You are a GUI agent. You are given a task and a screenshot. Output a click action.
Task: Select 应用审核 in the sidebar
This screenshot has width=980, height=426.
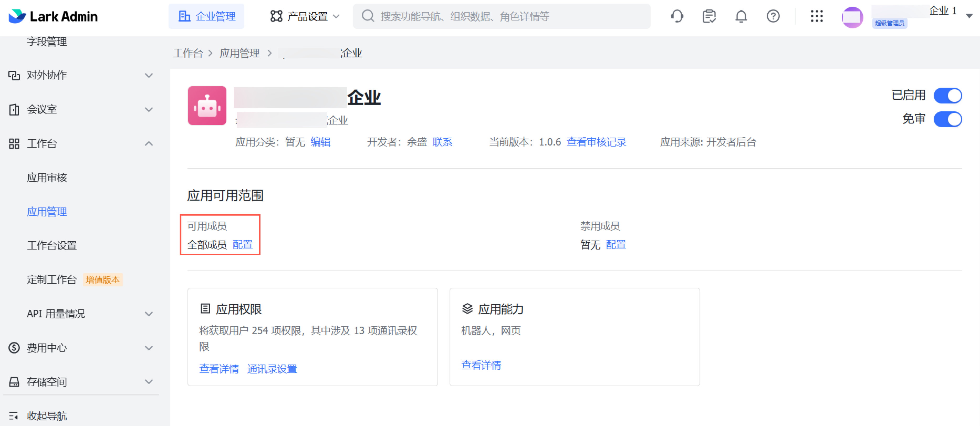click(47, 178)
